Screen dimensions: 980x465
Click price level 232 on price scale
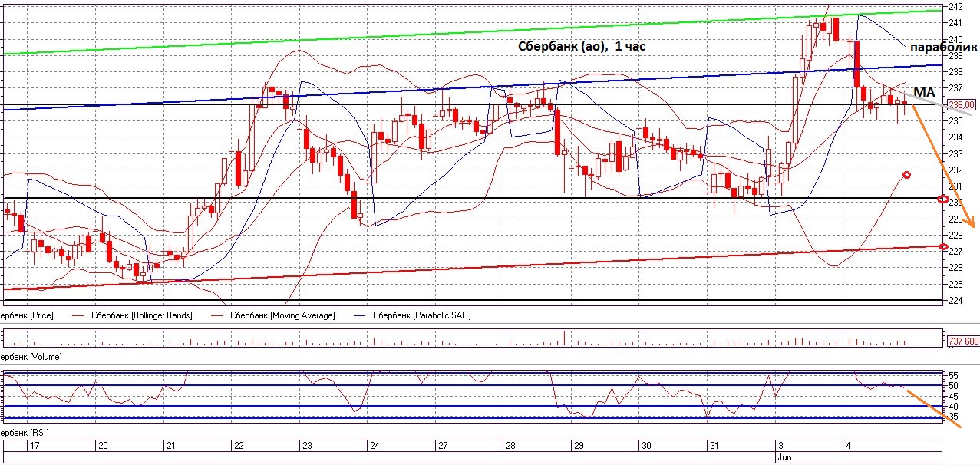(x=956, y=170)
